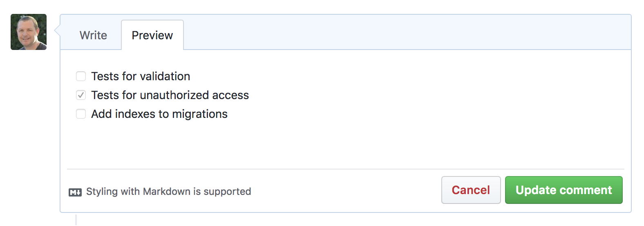Click the speech-bubble pointer beside the avatar

pos(57,30)
